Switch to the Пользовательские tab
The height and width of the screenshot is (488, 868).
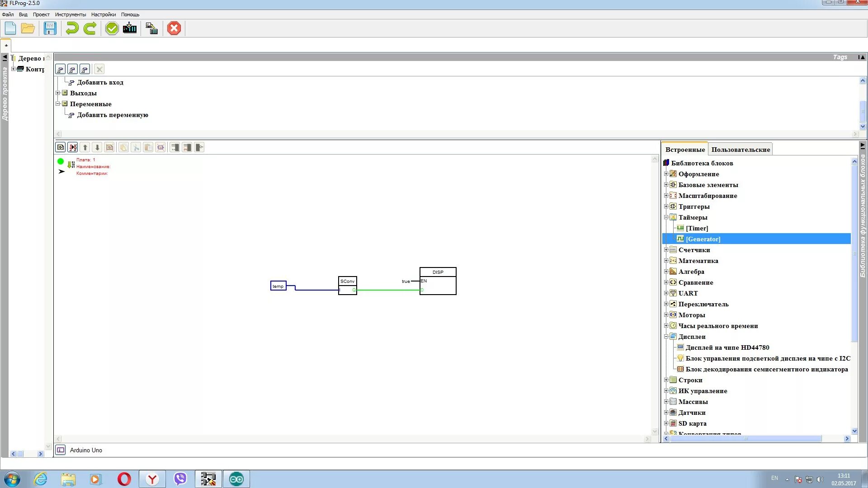coord(741,150)
